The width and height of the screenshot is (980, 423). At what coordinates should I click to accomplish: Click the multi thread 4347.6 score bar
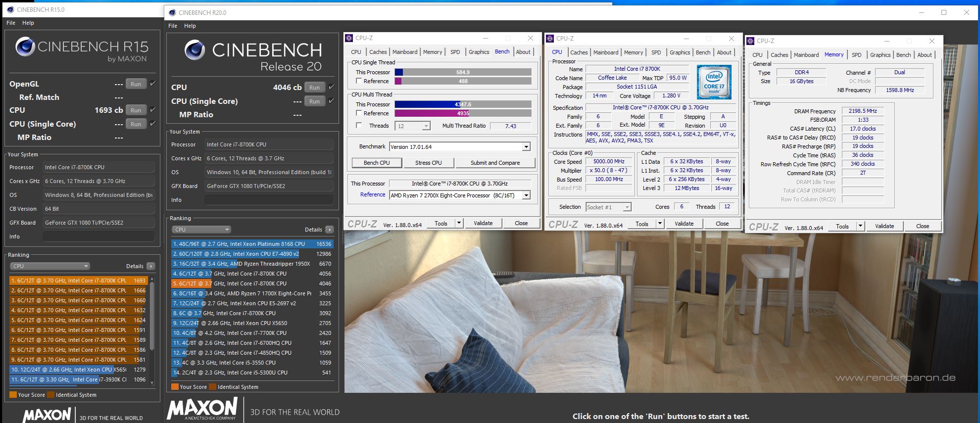tap(463, 104)
